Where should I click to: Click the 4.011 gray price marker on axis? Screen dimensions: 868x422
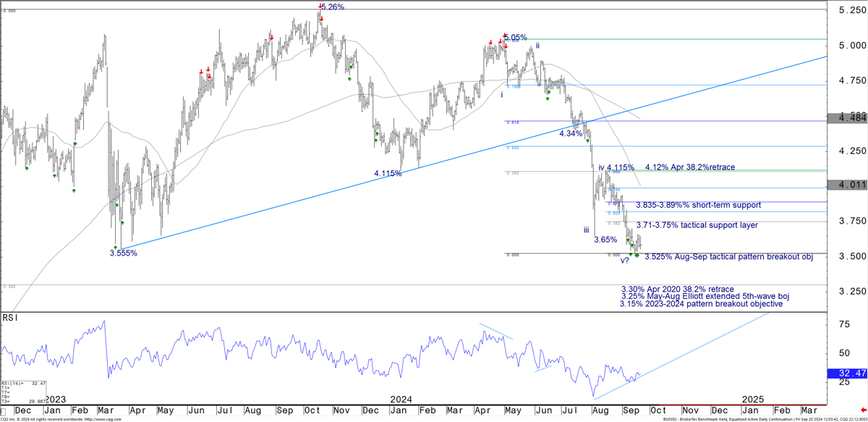(848, 185)
